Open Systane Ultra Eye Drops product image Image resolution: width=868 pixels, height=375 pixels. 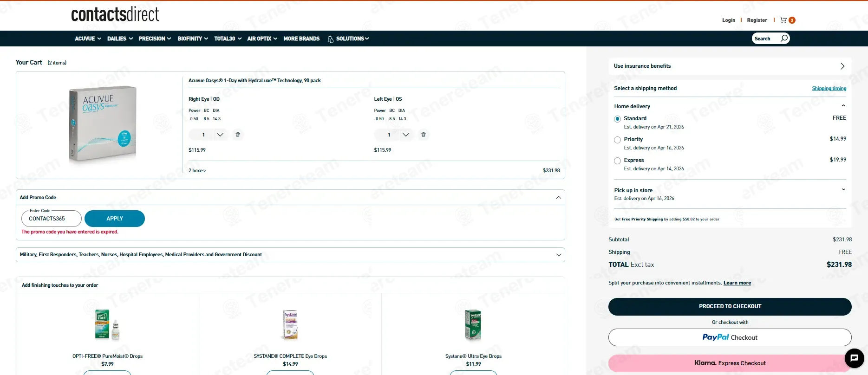(x=473, y=325)
